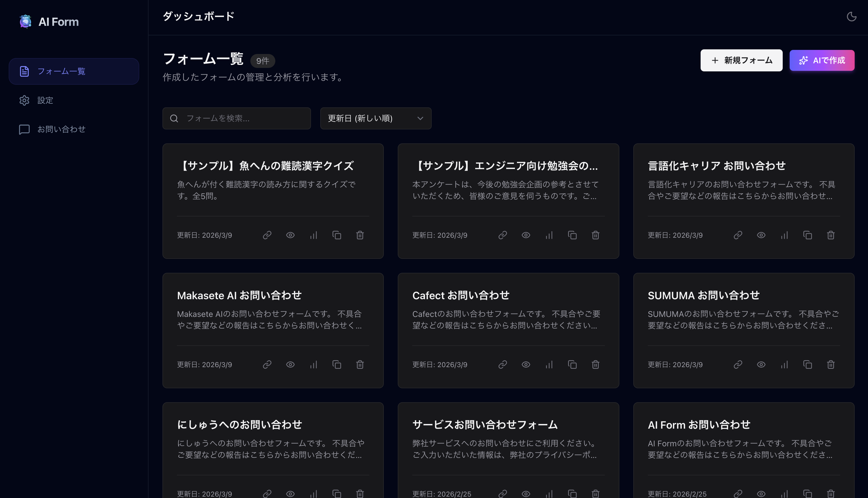Show analytics for 言語化キャリア お問い合わせ
Screen dimensions: 868x498
pos(784,235)
